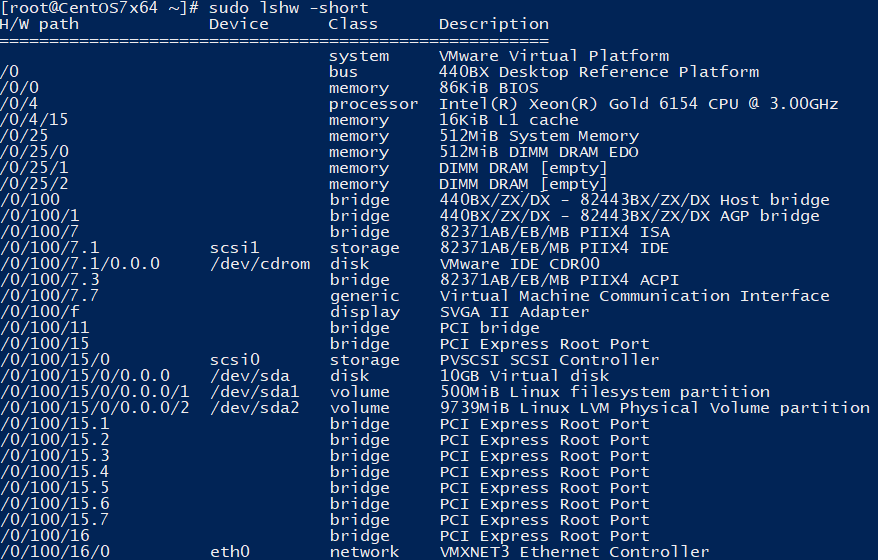
Task: Click the 'Description' column header
Action: [493, 23]
